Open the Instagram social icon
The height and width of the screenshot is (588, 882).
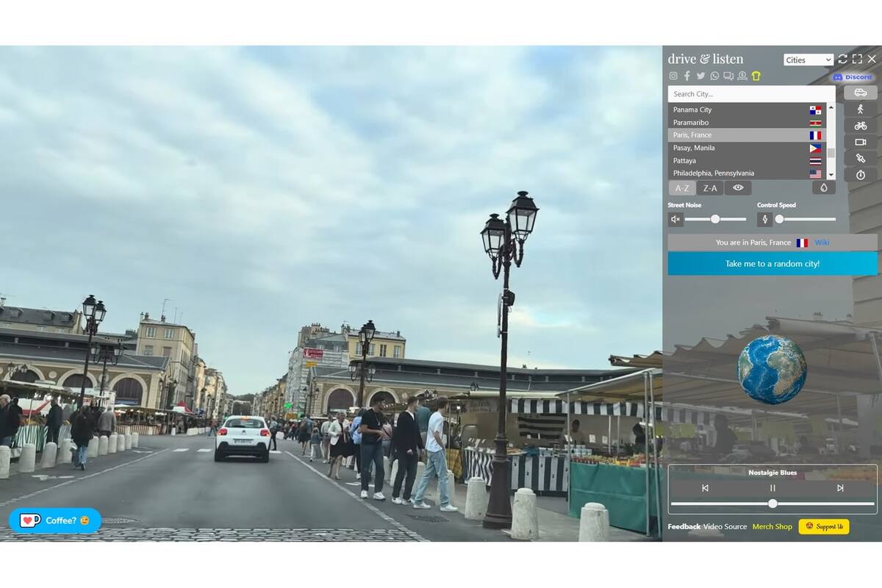[673, 76]
